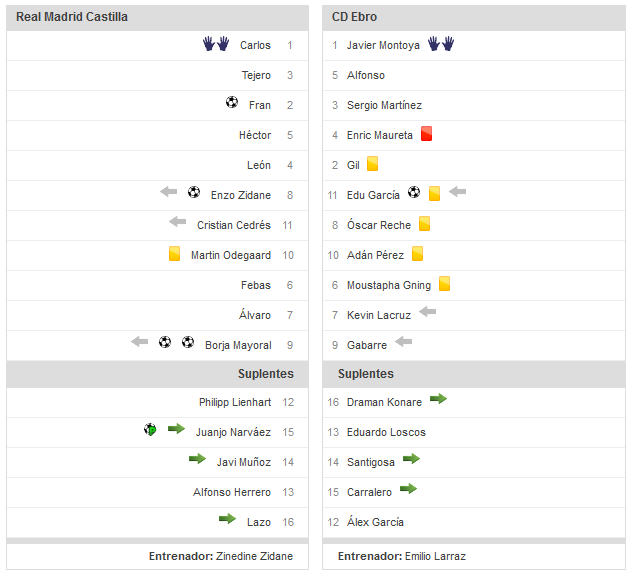The image size is (629, 572).
Task: Select the Real Madrid Castilla team header
Action: pyautogui.click(x=72, y=17)
